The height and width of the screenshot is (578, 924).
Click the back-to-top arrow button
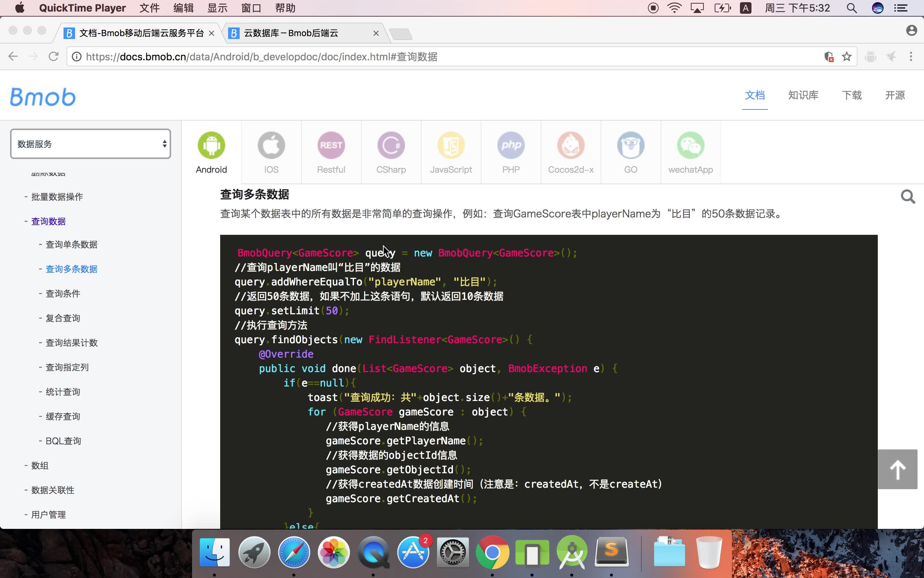[x=897, y=469]
